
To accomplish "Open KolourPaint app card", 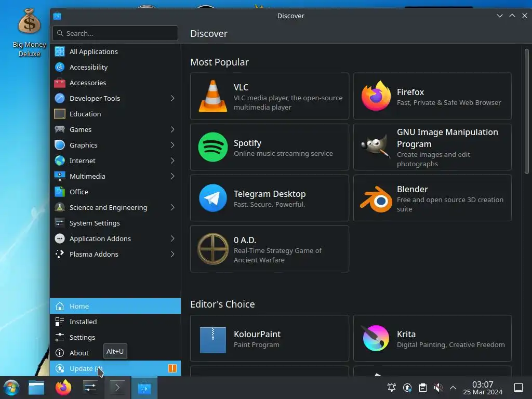I will tap(270, 338).
